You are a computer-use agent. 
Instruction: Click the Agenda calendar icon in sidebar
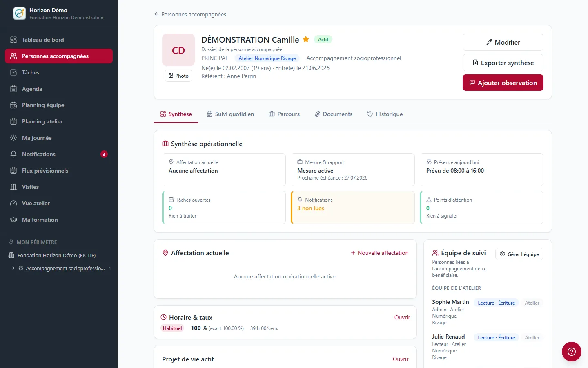(x=13, y=89)
